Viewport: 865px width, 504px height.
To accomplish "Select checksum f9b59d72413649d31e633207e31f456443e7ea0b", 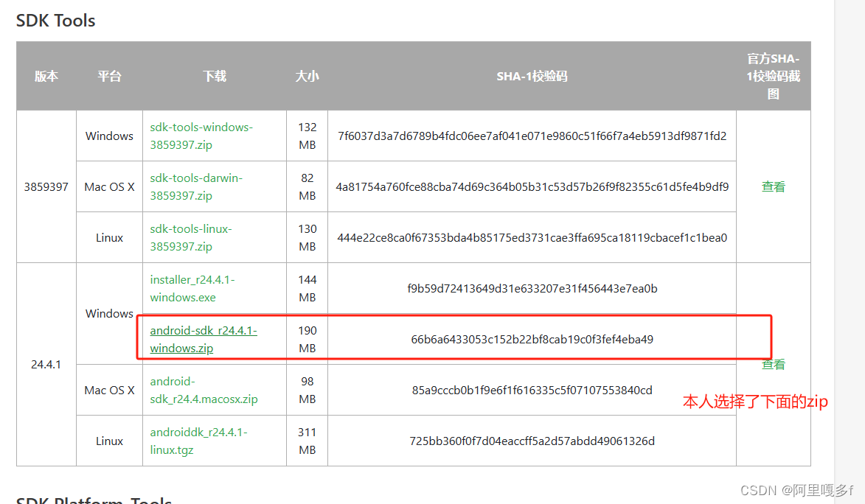I will click(x=532, y=288).
